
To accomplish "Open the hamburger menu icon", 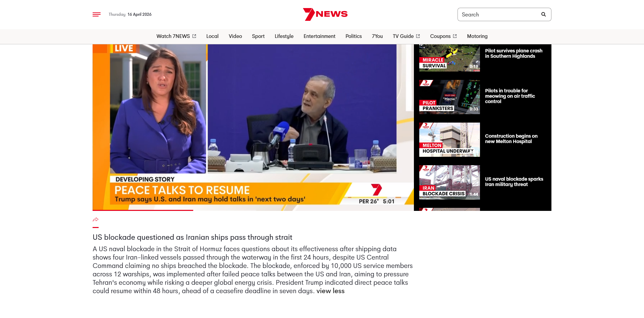I will coord(97,14).
